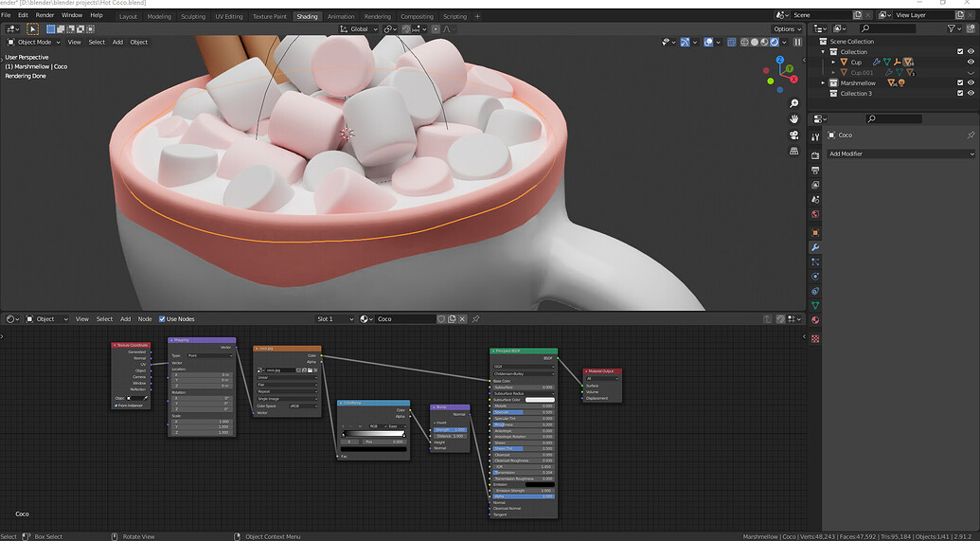Open the Object Constraints properties tab

(815, 291)
